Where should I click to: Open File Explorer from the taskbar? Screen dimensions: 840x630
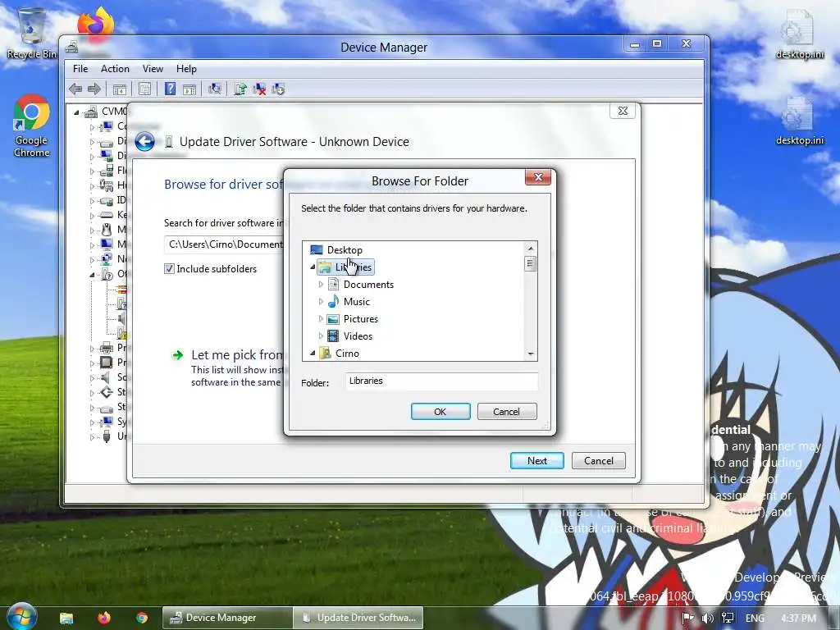[x=66, y=619]
